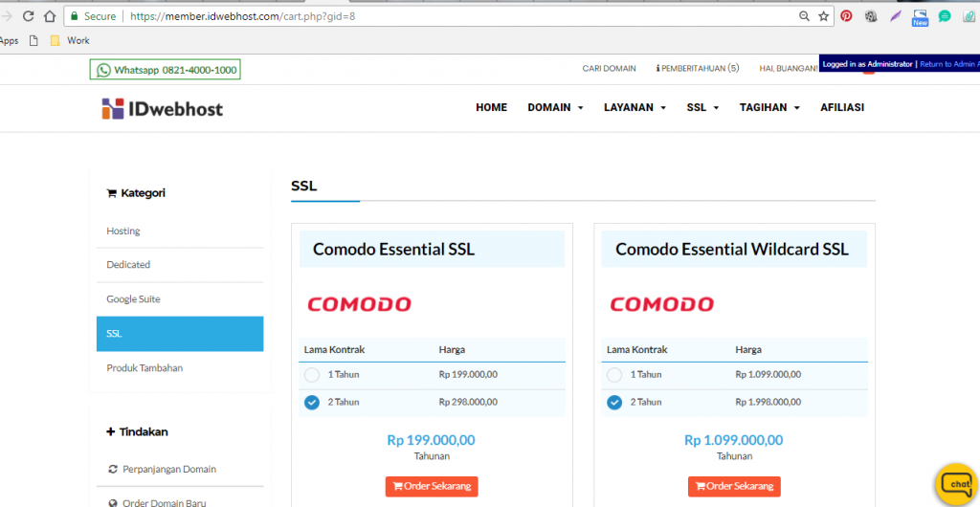This screenshot has height=507, width=980.
Task: Go to browser home page icon
Action: (50, 16)
